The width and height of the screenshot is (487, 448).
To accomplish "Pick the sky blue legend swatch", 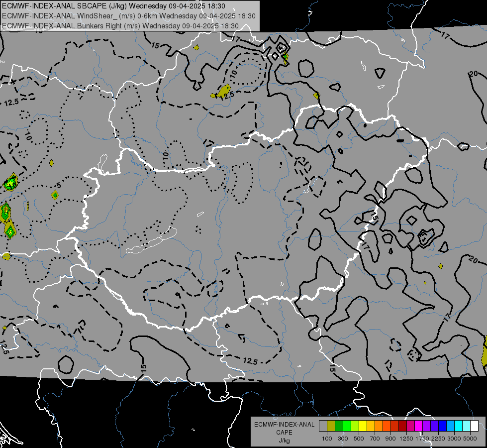I will (451, 426).
